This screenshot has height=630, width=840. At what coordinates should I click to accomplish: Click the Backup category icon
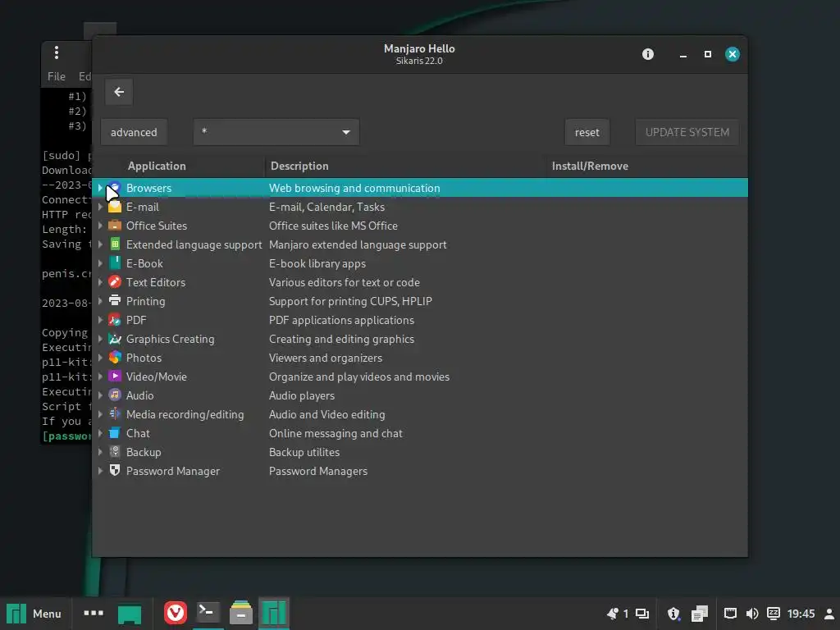click(115, 452)
